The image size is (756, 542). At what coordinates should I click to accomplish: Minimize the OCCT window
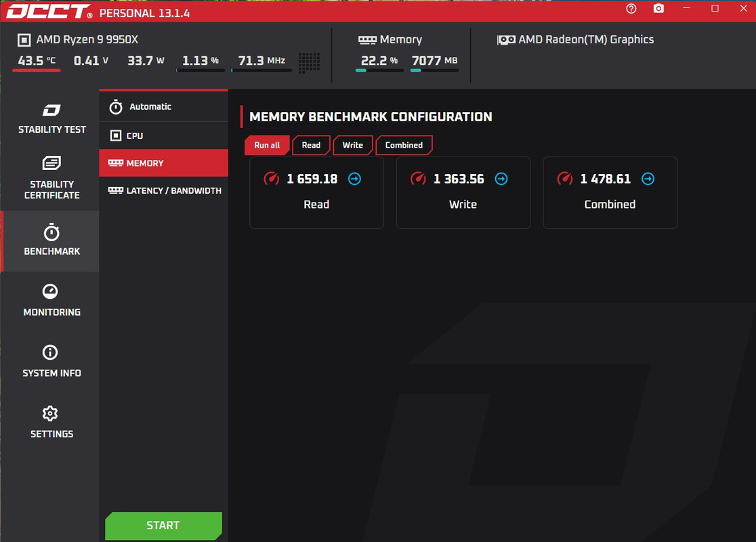686,9
